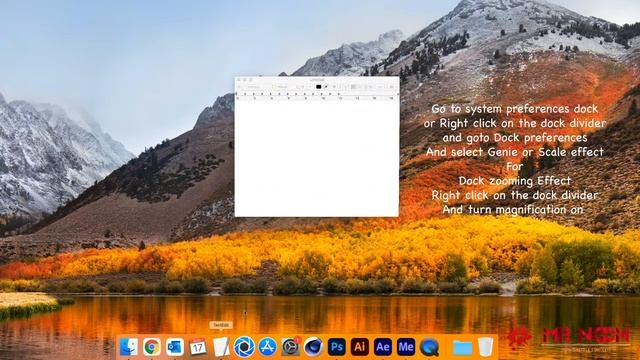The image size is (640, 360).
Task: Open Adobe Photoshop (Ps) in dock
Action: (336, 347)
